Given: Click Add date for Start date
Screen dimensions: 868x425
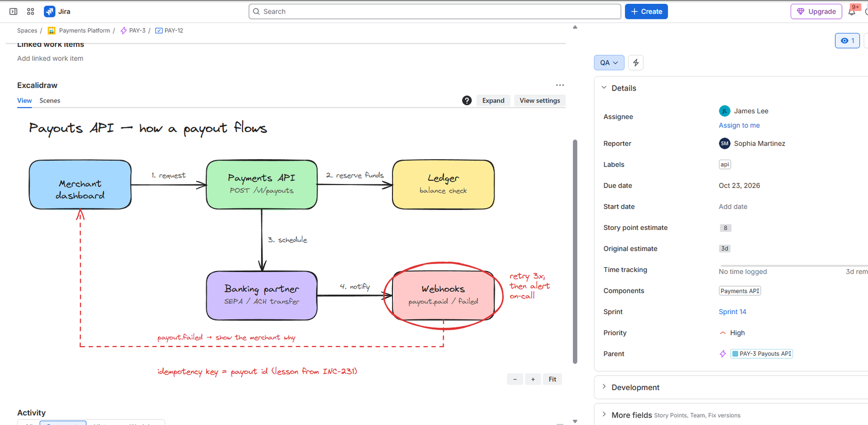Looking at the screenshot, I should point(733,207).
